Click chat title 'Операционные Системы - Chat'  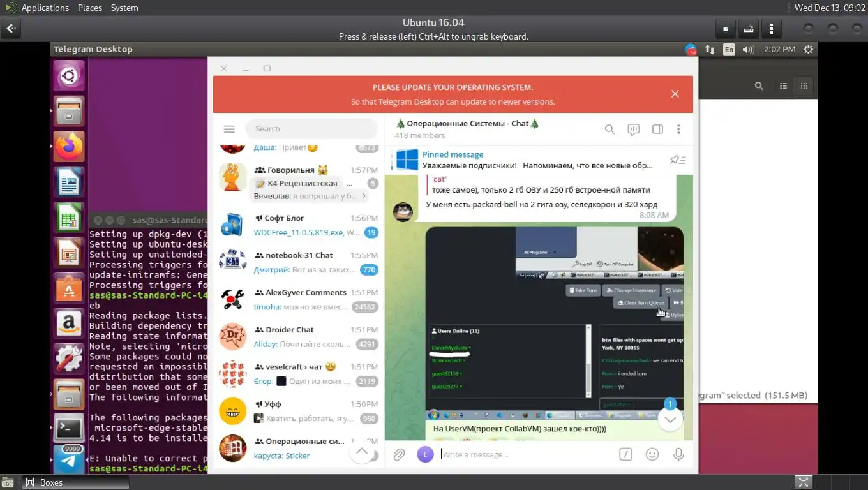pyautogui.click(x=467, y=123)
